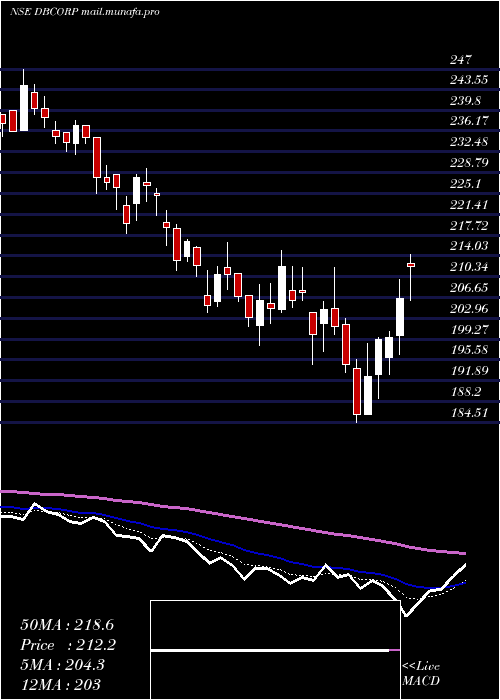The height and width of the screenshot is (700, 500).
Task: Click the white MACD histogram box
Action: coord(275,650)
